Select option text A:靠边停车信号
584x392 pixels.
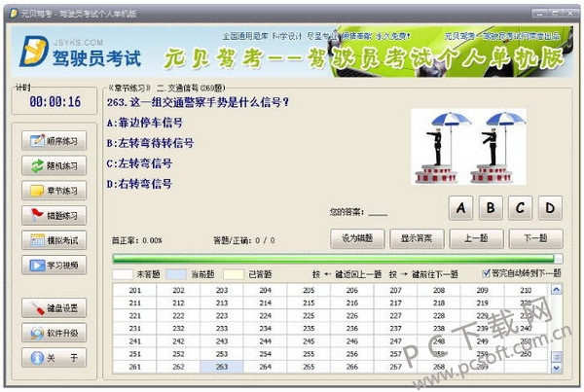[x=144, y=123]
